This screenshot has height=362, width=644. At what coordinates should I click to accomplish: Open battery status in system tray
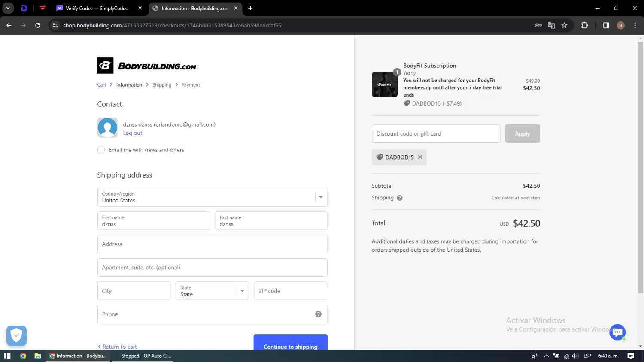tap(556, 356)
